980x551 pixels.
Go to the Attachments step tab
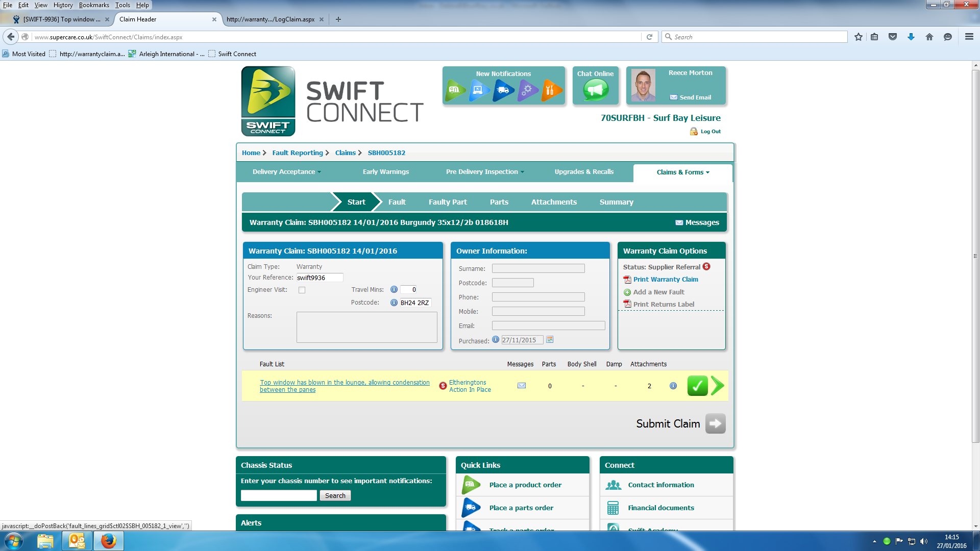point(553,202)
